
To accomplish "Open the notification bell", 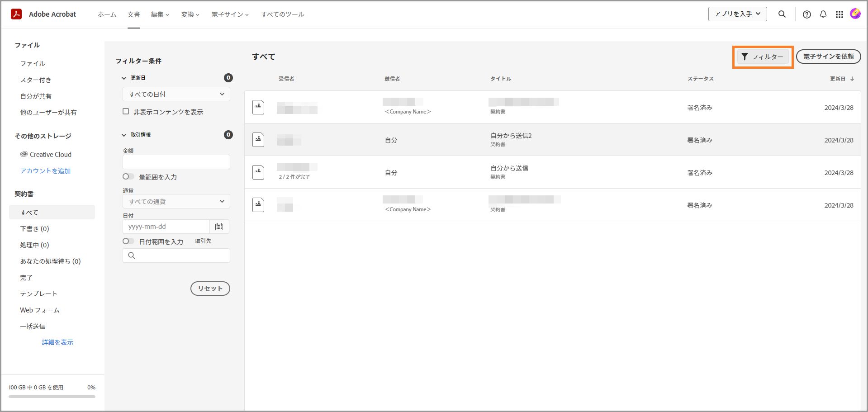I will (x=823, y=14).
